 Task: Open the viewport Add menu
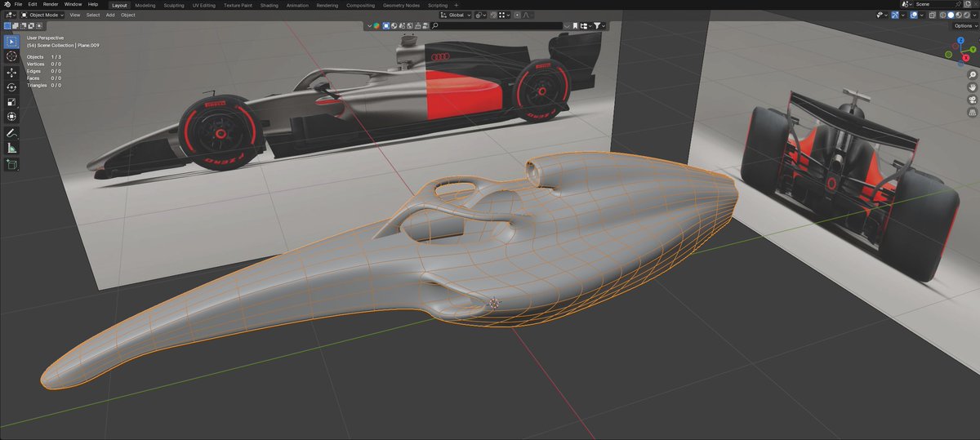click(x=110, y=15)
